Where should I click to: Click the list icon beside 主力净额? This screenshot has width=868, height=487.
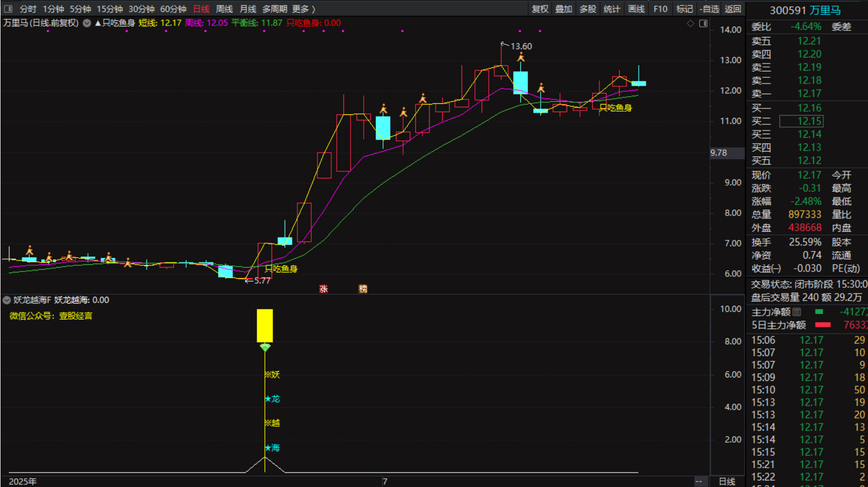[797, 312]
